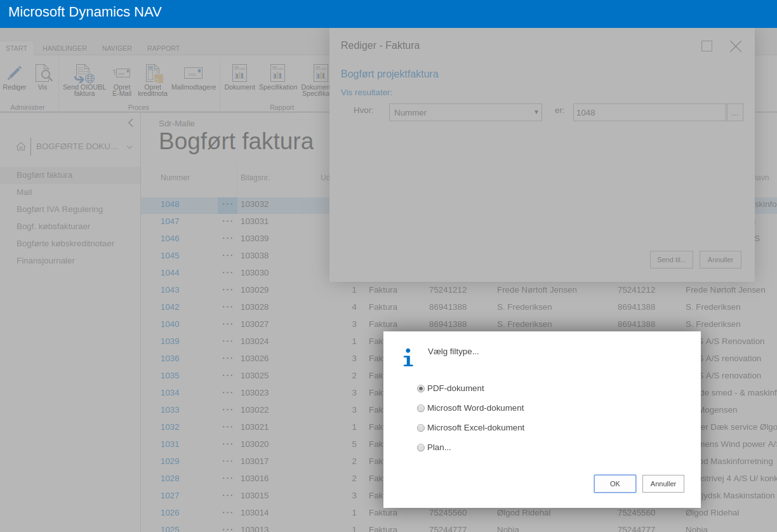This screenshot has height=532, width=777.
Task: Select the Microsoft Excel-dokument option
Action: pyautogui.click(x=421, y=428)
